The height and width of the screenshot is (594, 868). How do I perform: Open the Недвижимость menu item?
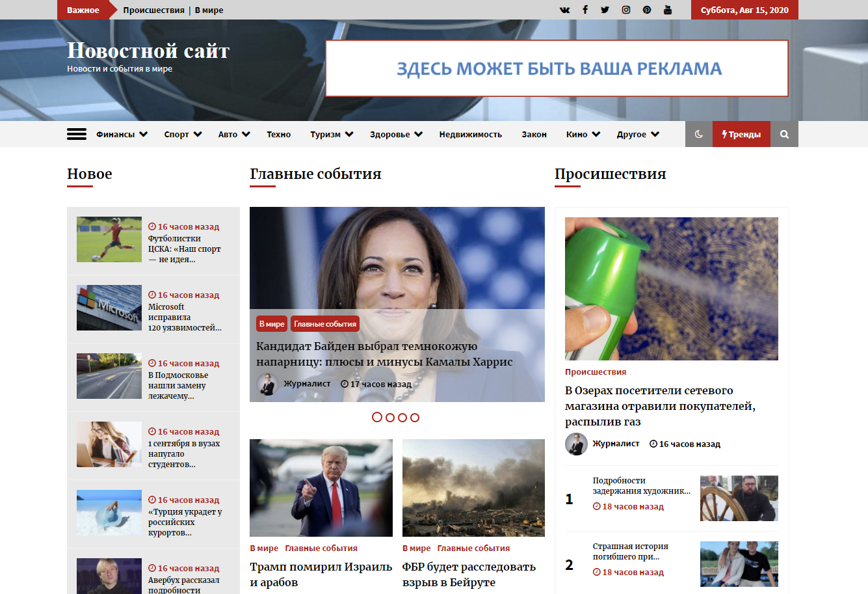pos(470,134)
